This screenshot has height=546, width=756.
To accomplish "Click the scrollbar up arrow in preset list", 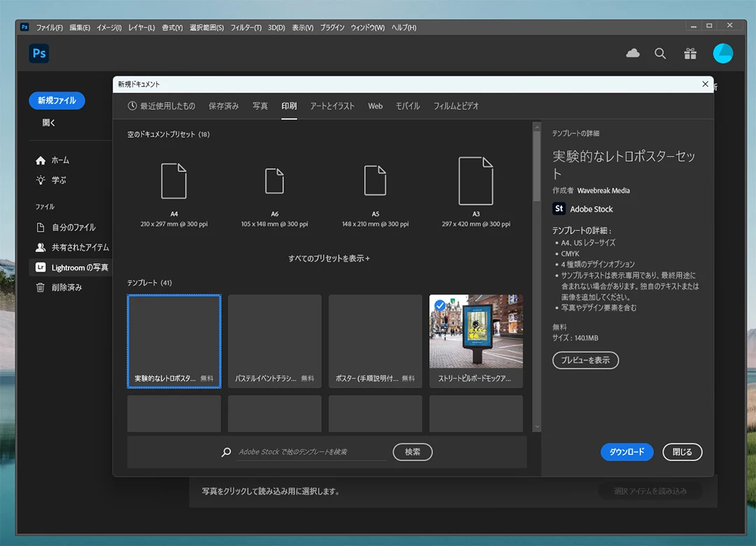I will (x=537, y=128).
